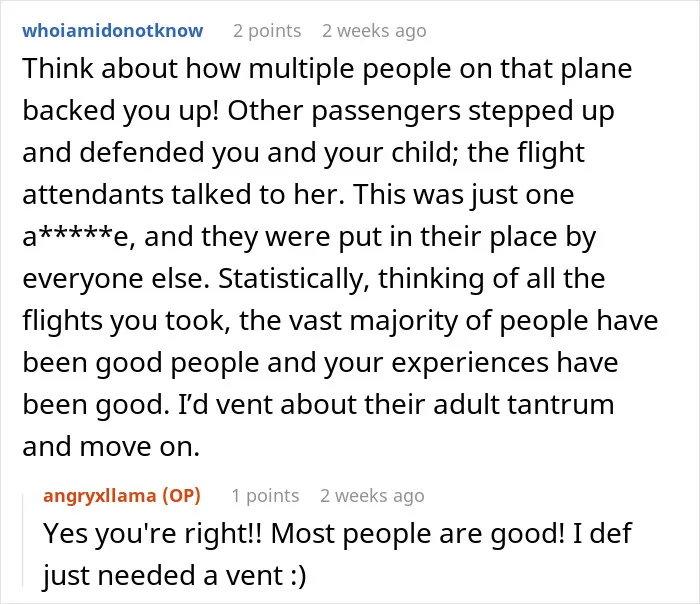This screenshot has width=700, height=604.
Task: Collapse the reply thread using the vertical line
Action: tap(23, 539)
